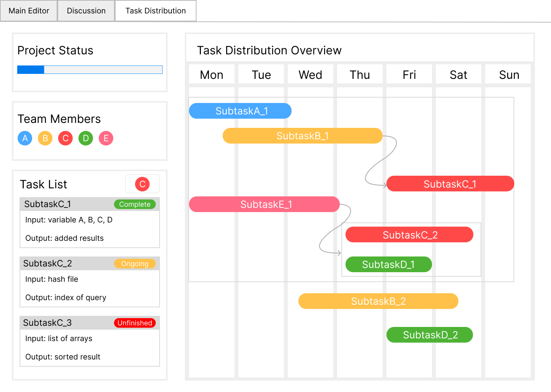Click the Sun column header

click(508, 74)
